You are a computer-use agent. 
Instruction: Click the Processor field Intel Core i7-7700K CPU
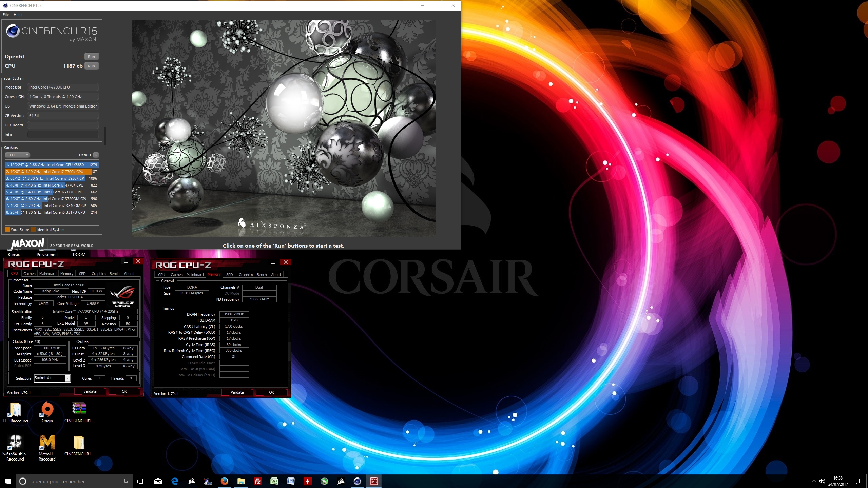tap(63, 87)
